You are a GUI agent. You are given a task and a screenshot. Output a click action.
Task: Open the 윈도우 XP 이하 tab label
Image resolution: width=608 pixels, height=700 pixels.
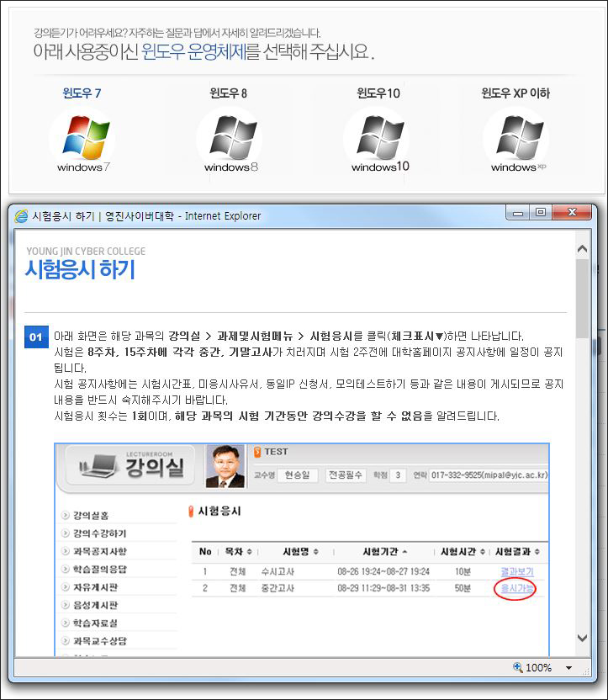pos(515,93)
